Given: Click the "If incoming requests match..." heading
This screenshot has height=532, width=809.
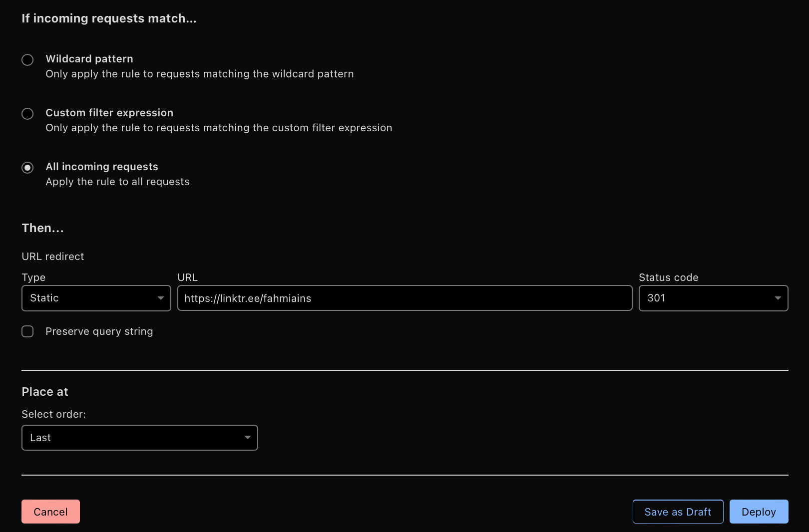Looking at the screenshot, I should click(x=109, y=18).
